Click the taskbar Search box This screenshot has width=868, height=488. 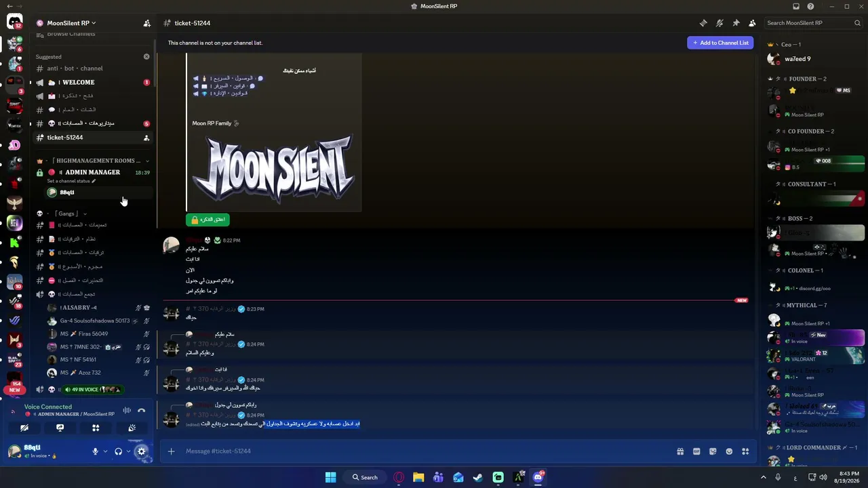[x=365, y=477]
